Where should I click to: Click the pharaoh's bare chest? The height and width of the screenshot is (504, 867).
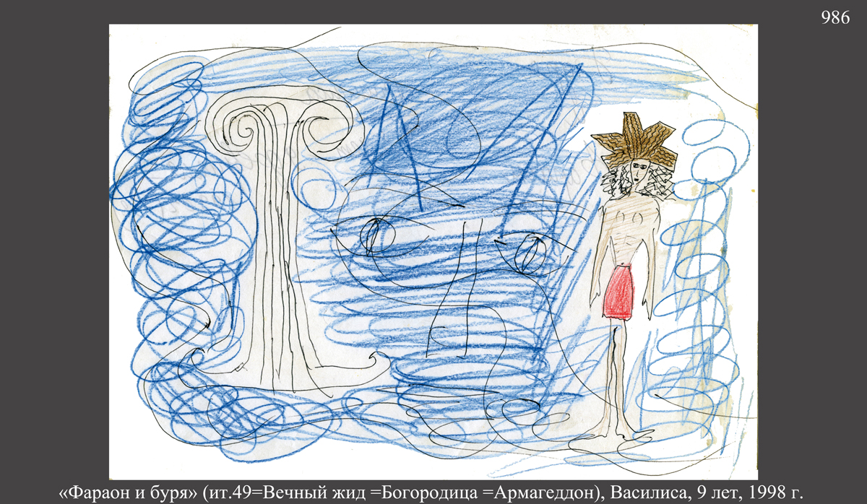click(x=627, y=224)
